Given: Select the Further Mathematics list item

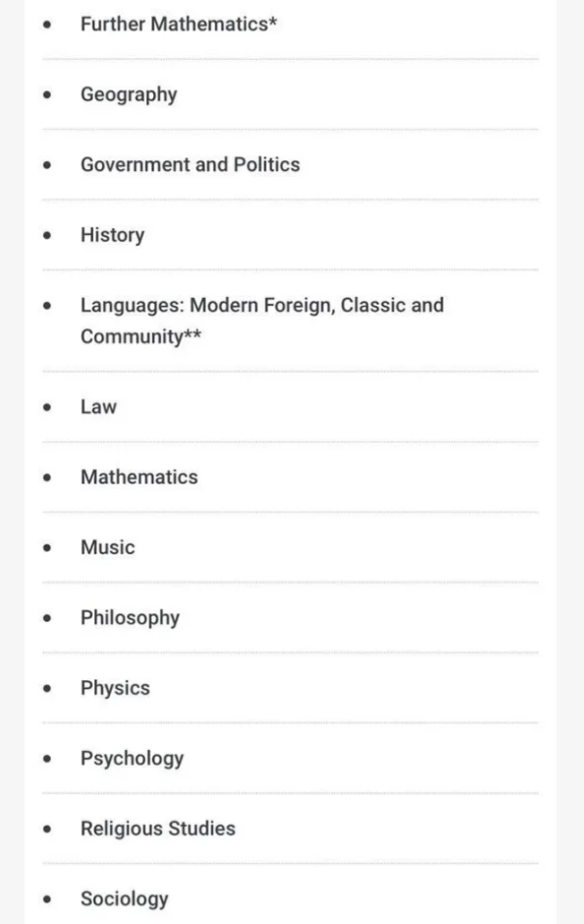Looking at the screenshot, I should tap(179, 25).
